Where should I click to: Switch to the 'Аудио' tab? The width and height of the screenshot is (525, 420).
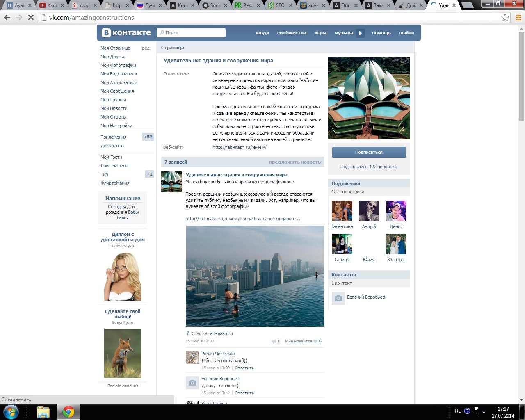(x=20, y=5)
